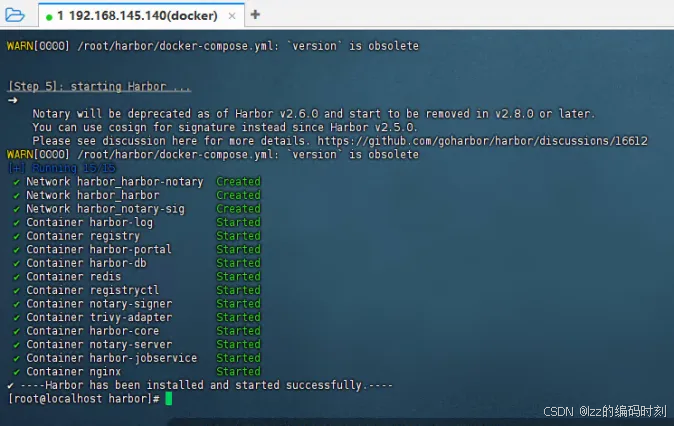Click the 'Container notary-server' line

click(x=137, y=344)
